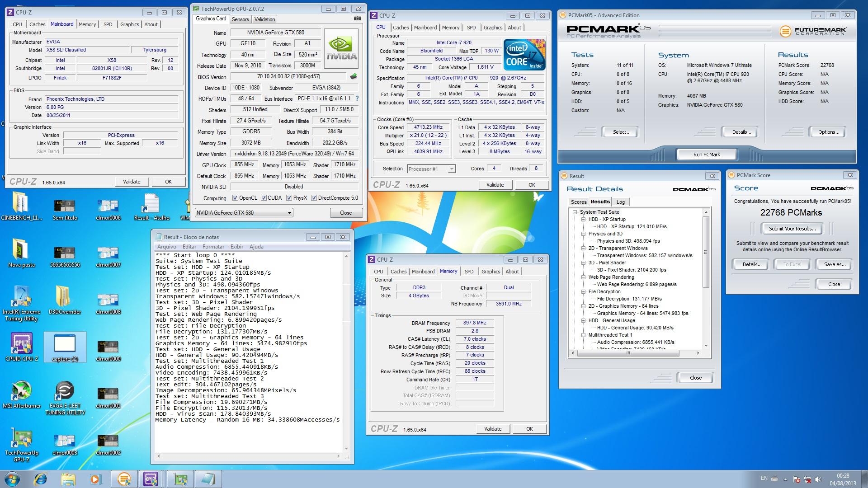Select the Intel Extreme Tuning Utility icon

point(21,303)
